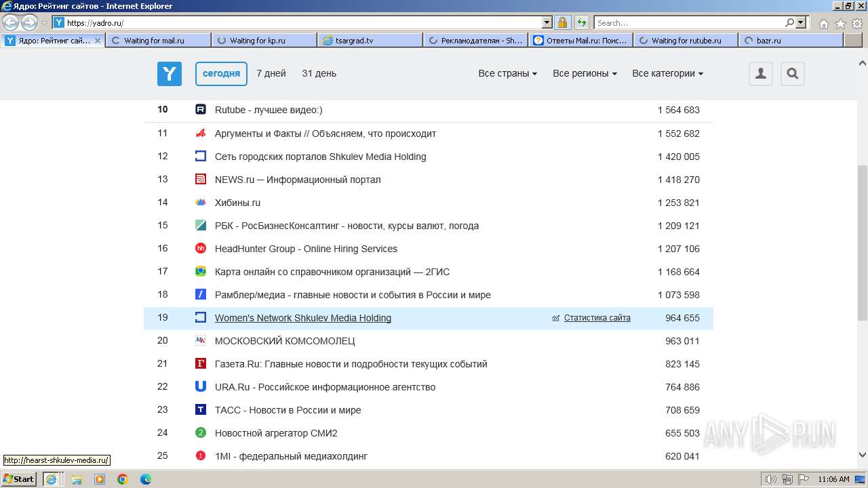Open Edge from the taskbar

click(146, 479)
